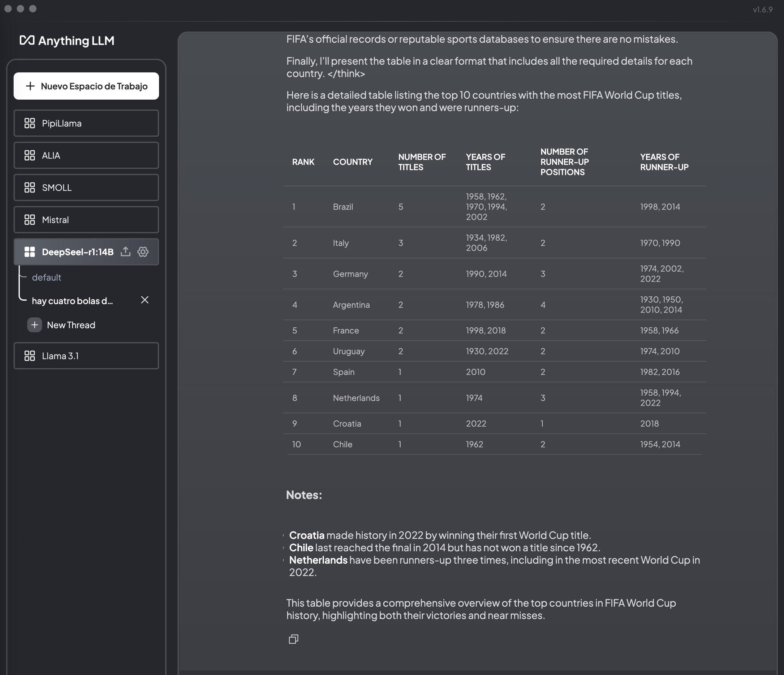Click the red macOS close window dot
Screen dimensions: 784x675
point(8,8)
